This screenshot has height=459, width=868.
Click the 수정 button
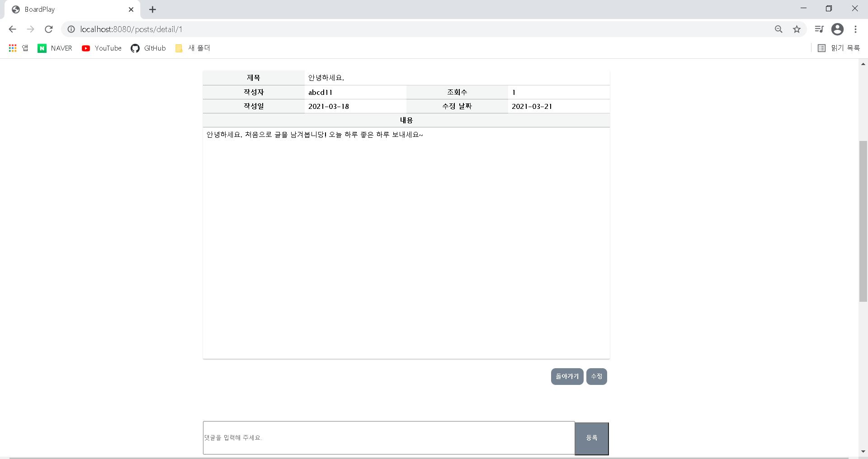pyautogui.click(x=597, y=376)
